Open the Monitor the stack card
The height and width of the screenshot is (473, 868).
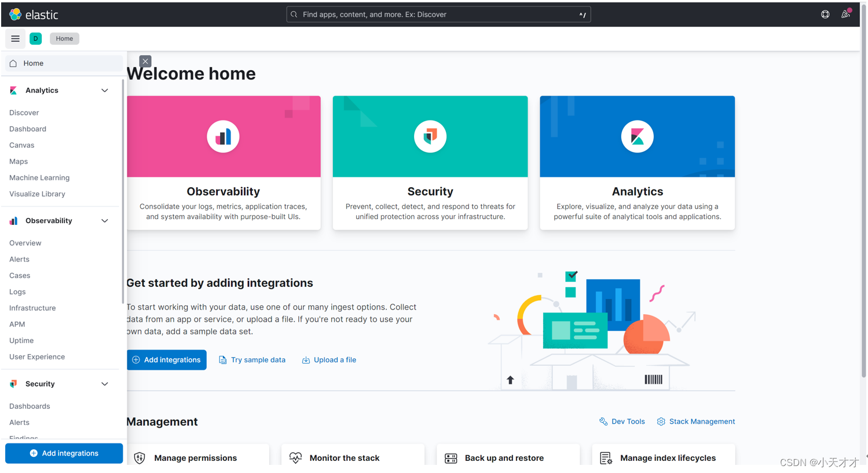tap(353, 455)
